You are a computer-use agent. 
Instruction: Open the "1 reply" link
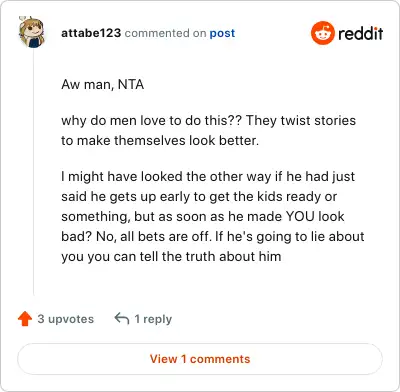tap(153, 319)
